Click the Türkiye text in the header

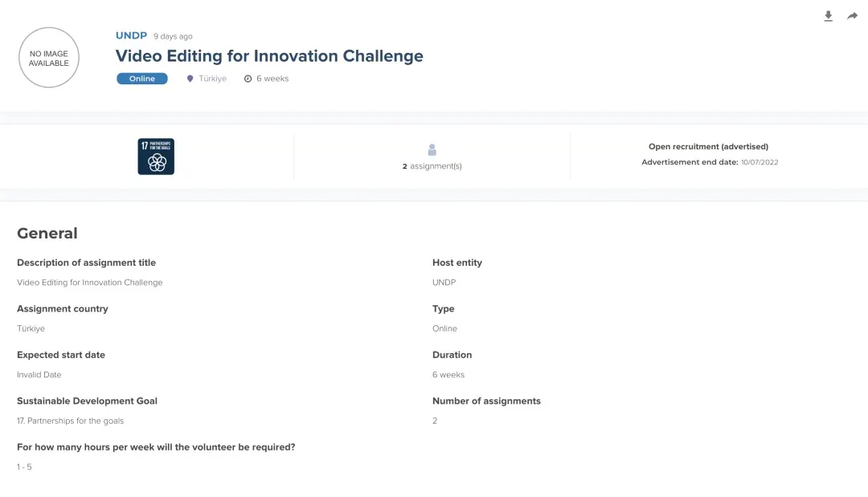[213, 79]
